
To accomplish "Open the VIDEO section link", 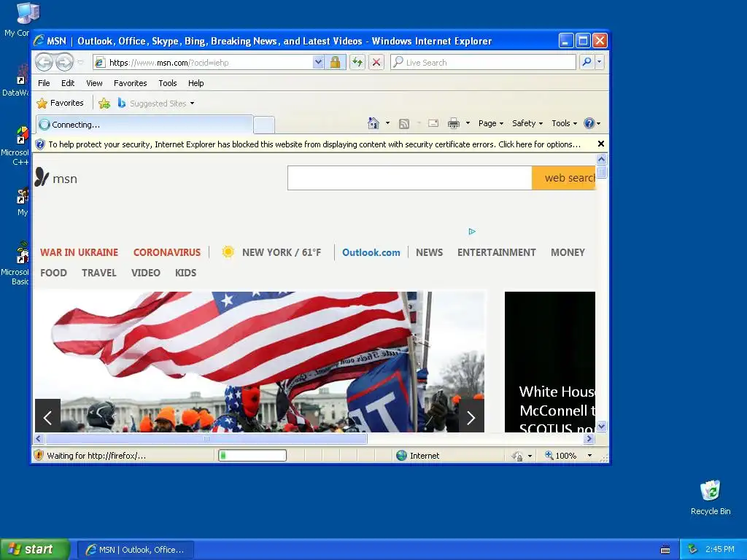I will [x=146, y=273].
